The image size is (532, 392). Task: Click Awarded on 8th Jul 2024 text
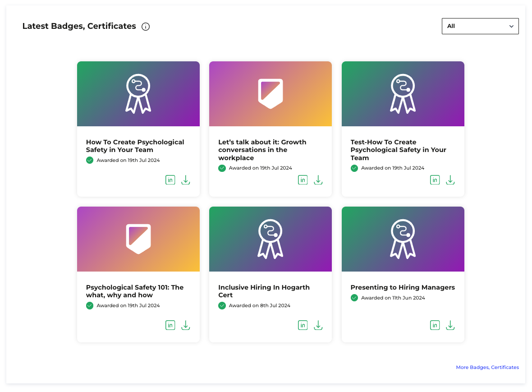click(260, 305)
